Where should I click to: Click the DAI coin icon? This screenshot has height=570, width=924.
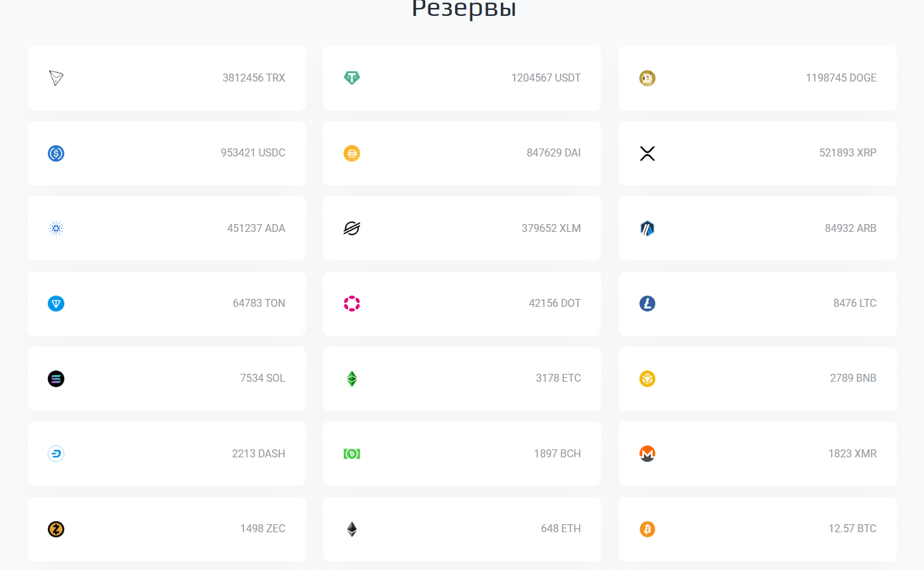pyautogui.click(x=352, y=153)
